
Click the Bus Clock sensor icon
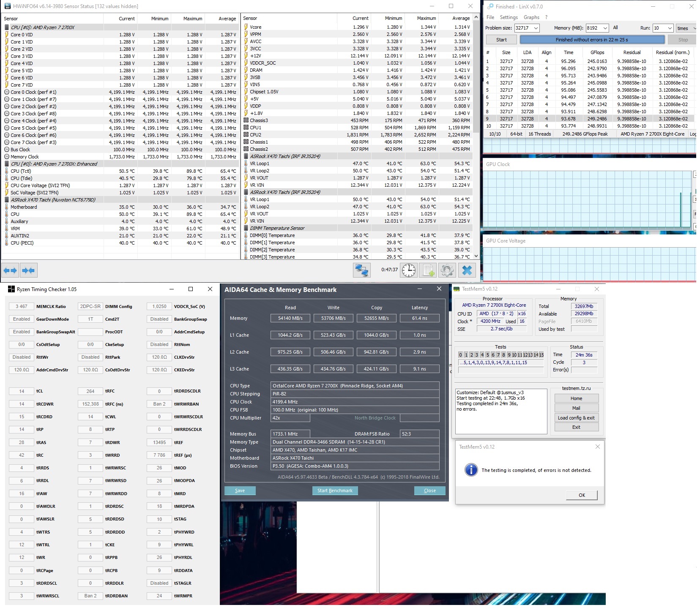(x=7, y=150)
